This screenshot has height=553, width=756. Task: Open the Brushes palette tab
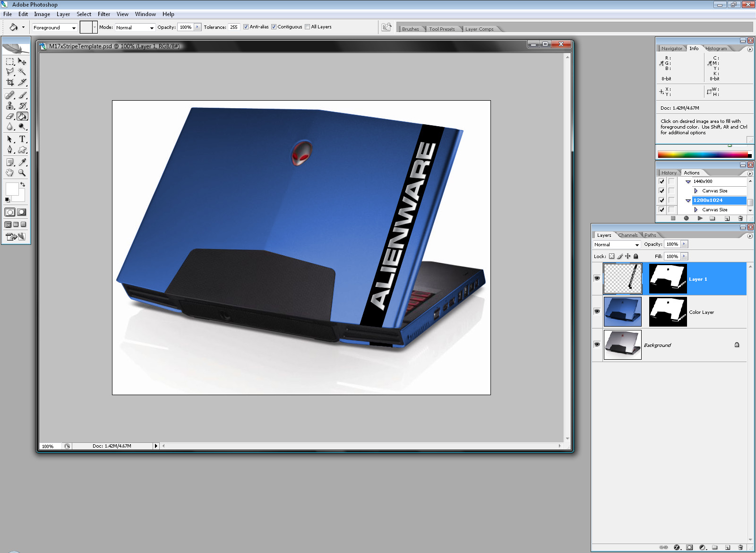tap(410, 29)
